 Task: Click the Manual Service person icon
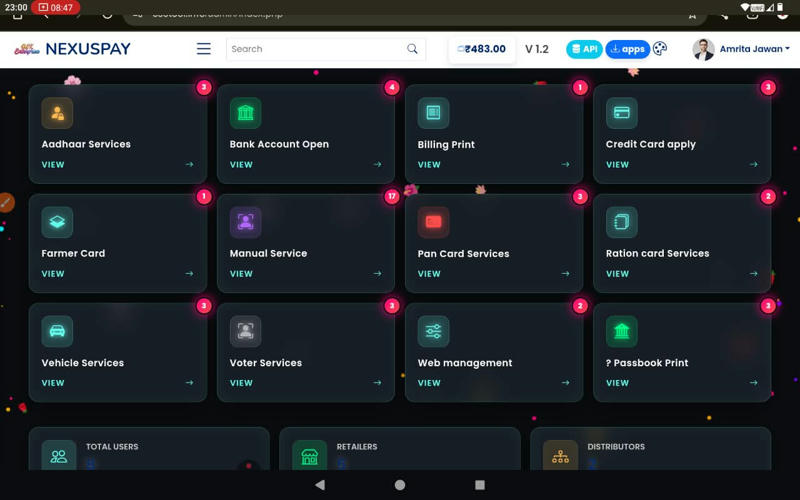pyautogui.click(x=245, y=222)
